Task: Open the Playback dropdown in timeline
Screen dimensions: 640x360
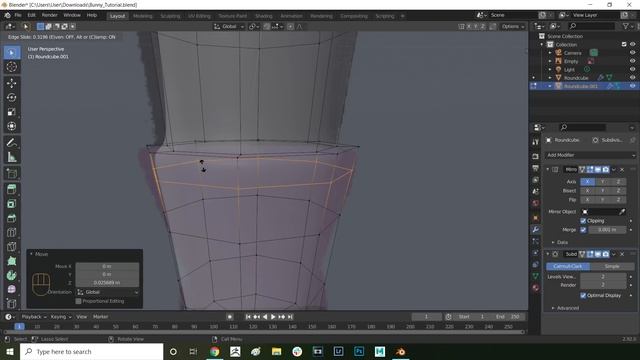Action: click(33, 317)
